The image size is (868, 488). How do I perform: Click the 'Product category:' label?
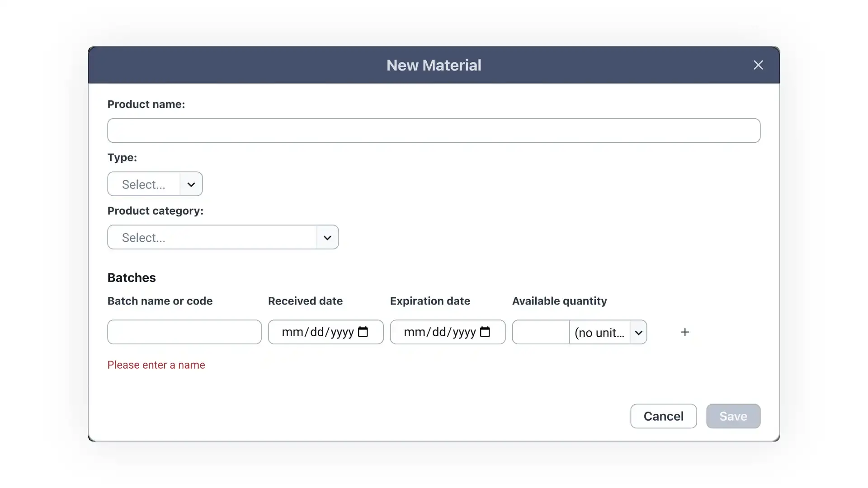click(156, 211)
